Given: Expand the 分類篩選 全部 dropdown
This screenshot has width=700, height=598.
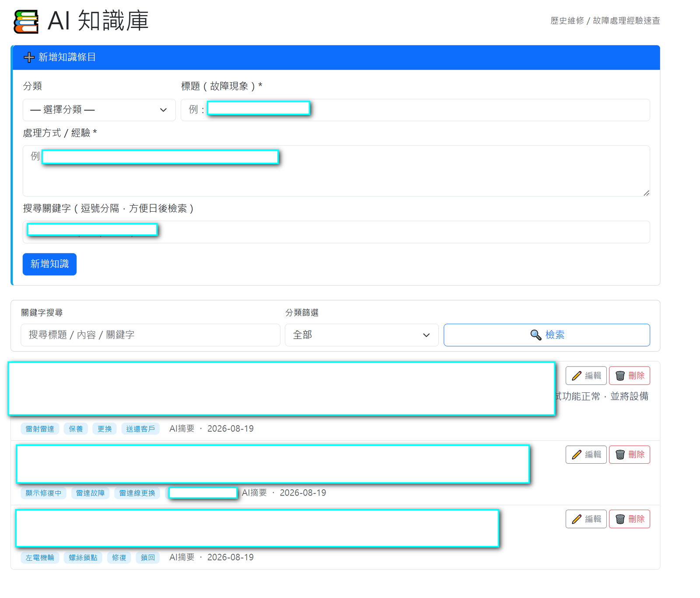Looking at the screenshot, I should [362, 335].
